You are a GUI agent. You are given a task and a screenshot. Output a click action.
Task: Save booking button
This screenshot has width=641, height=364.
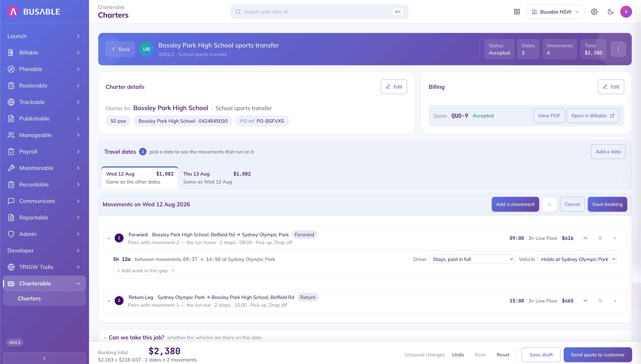click(607, 204)
